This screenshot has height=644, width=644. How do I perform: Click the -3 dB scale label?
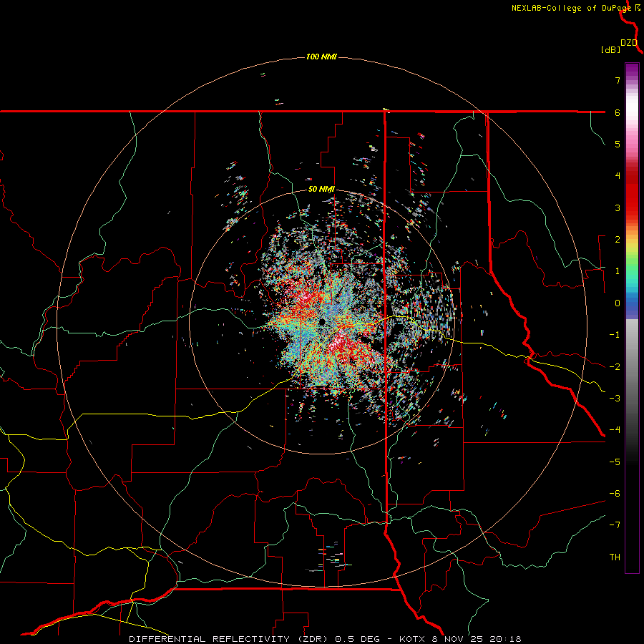point(615,399)
